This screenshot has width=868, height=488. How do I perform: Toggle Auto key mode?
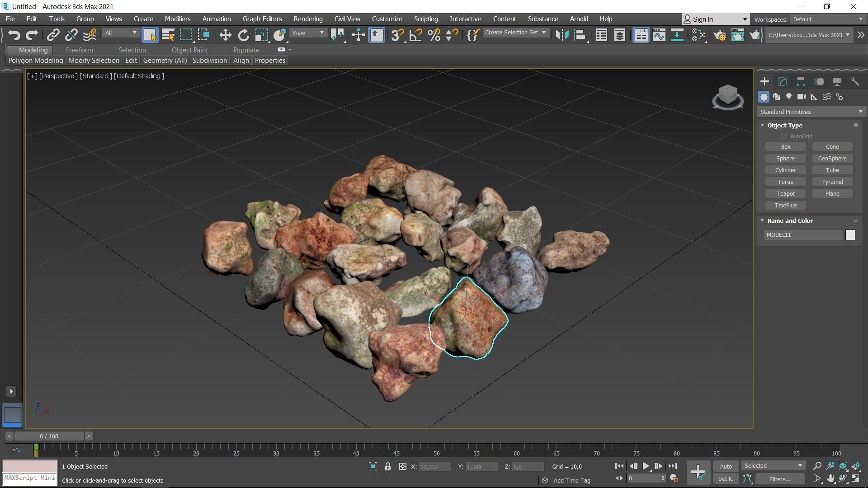pyautogui.click(x=726, y=466)
